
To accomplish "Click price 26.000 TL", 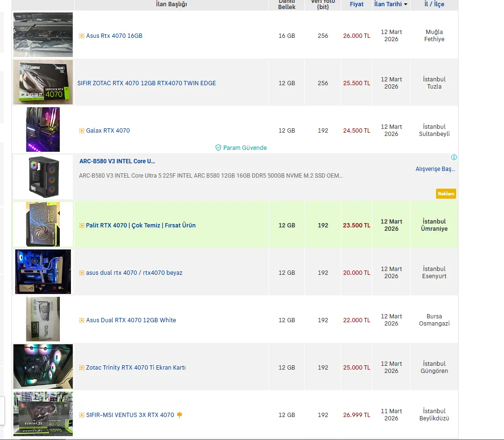I will tap(357, 36).
